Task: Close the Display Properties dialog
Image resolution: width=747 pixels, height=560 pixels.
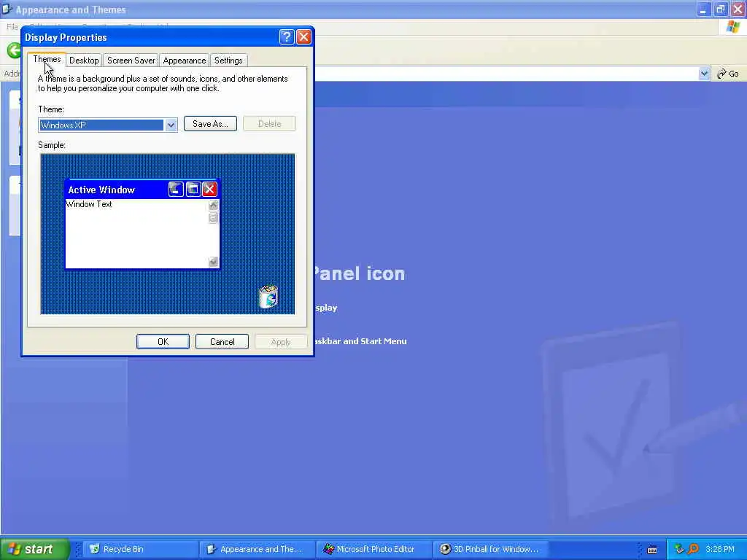Action: (303, 37)
